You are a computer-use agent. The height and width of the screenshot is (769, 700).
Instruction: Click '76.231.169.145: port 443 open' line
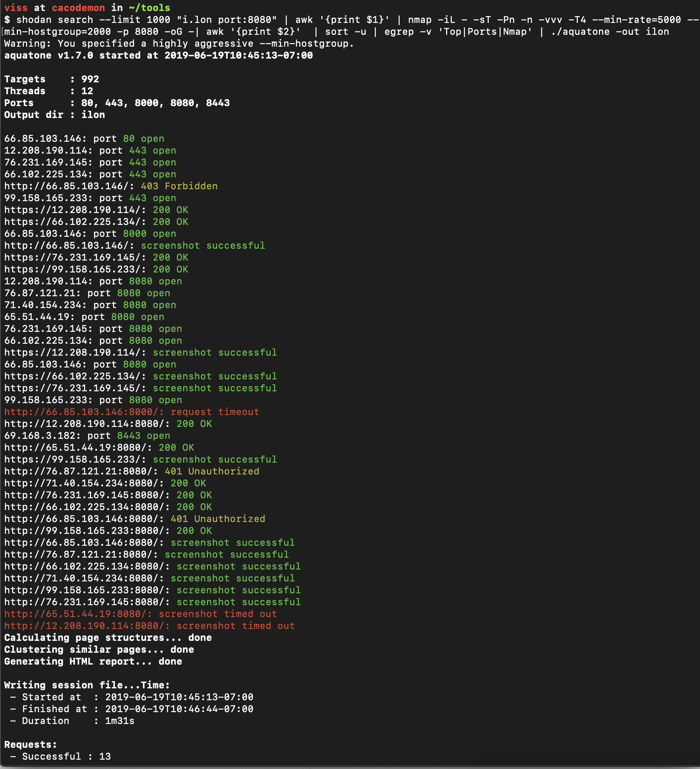pyautogui.click(x=90, y=162)
